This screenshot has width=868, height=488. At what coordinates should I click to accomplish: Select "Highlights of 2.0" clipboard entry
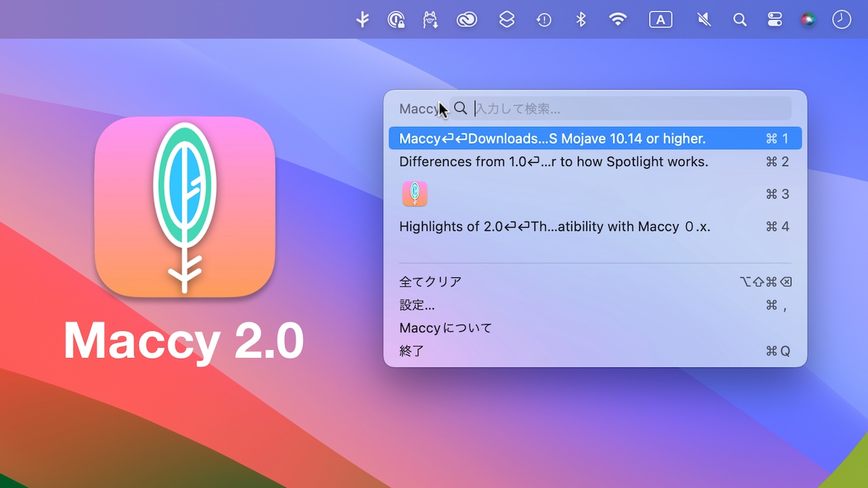click(595, 226)
